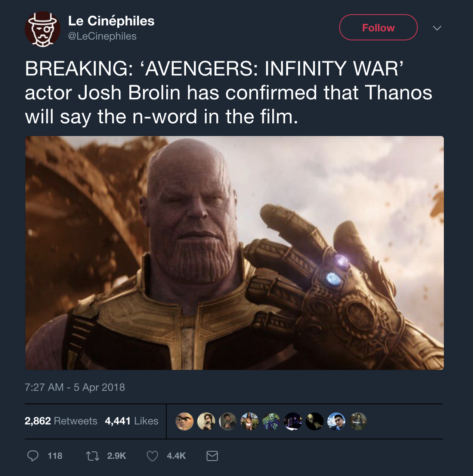This screenshot has width=473, height=476.
Task: Expand tweet options chevron next to Follow
Action: [437, 28]
